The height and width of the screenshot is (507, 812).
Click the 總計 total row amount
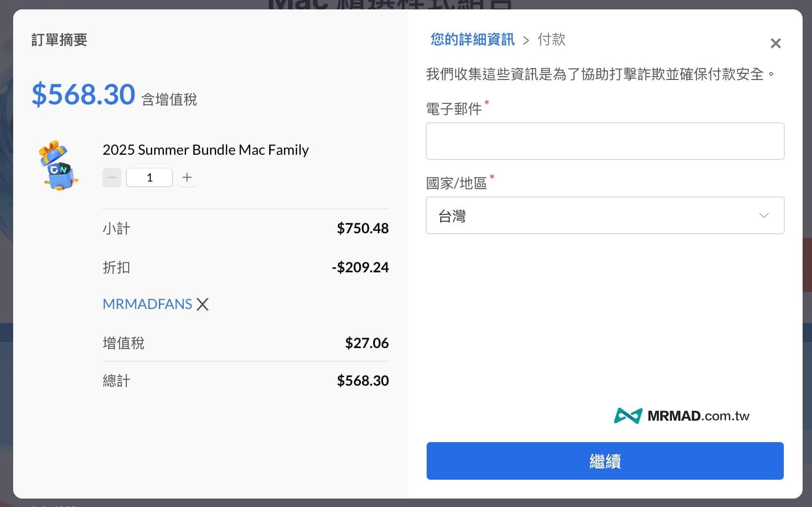pyautogui.click(x=362, y=380)
